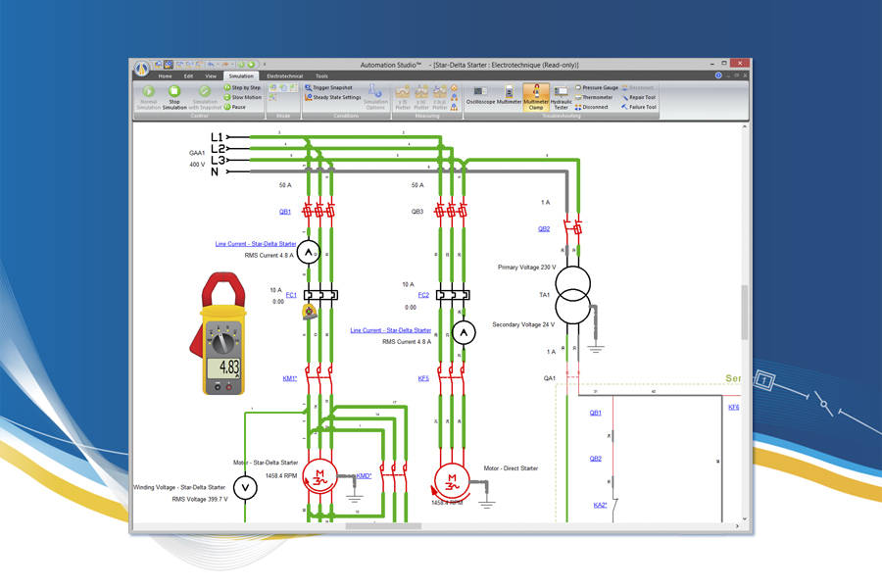Toggle the Multimeter Clamp tool
The width and height of the screenshot is (882, 588).
[x=536, y=97]
